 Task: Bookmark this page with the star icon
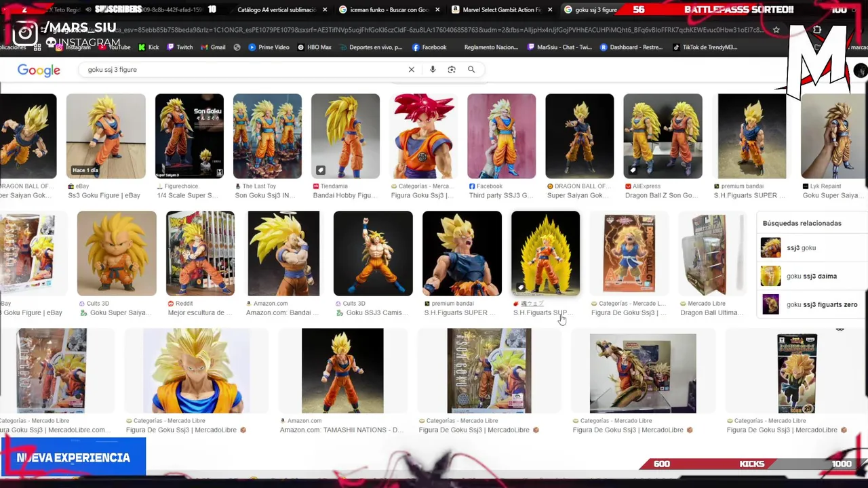(x=776, y=30)
